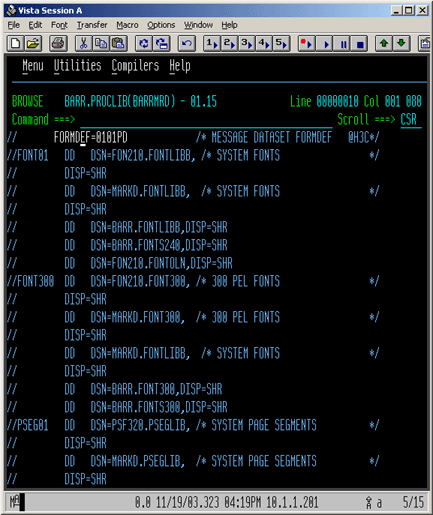Minimize the Vista Session A window

pyautogui.click(x=396, y=11)
